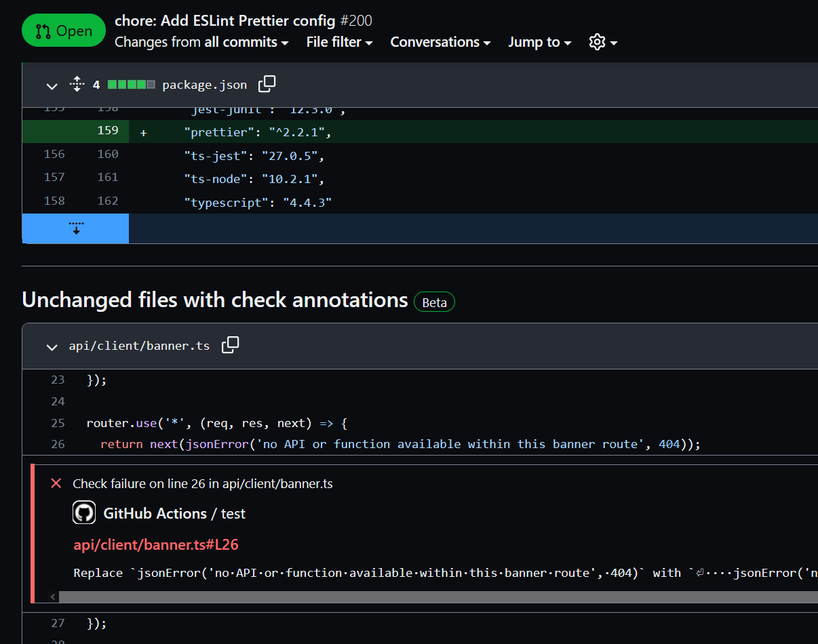Click the diffstat count 4 in package.json
Screen dimensions: 818x644
click(96, 85)
